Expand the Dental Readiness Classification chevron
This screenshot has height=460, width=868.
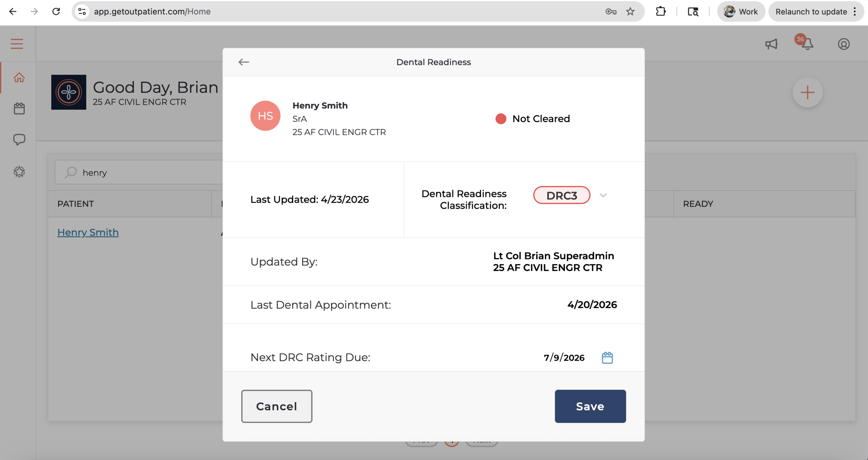point(603,195)
